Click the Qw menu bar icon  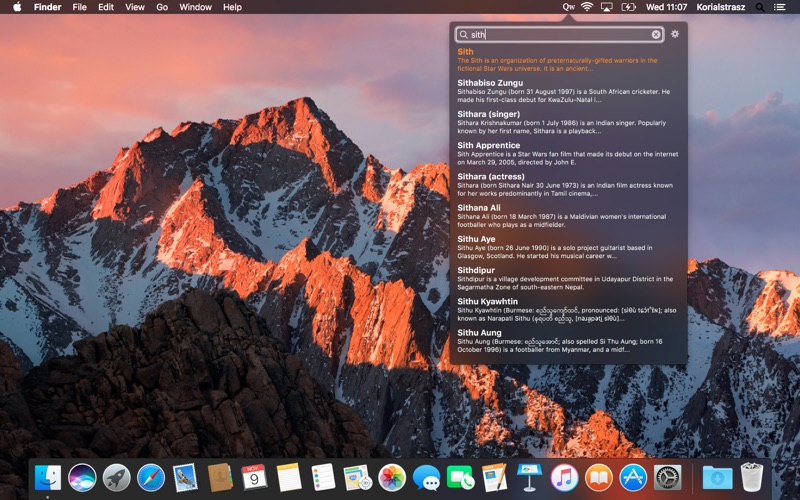tap(568, 7)
